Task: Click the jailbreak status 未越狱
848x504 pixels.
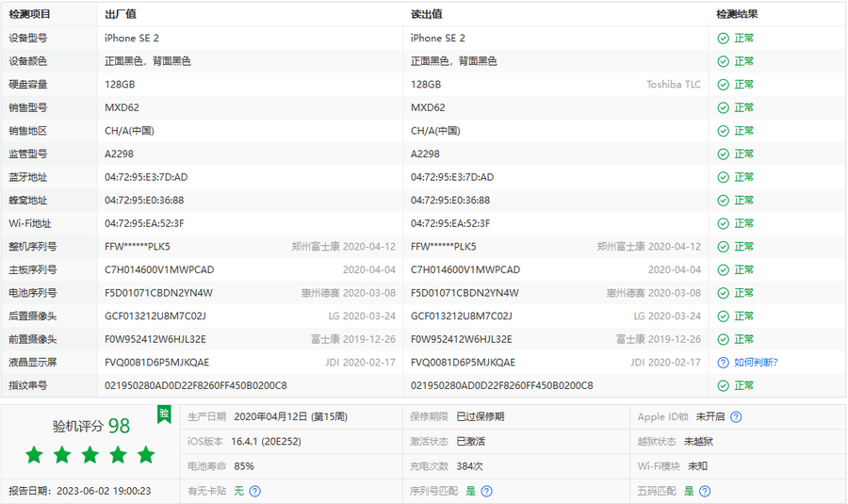Action: (698, 442)
